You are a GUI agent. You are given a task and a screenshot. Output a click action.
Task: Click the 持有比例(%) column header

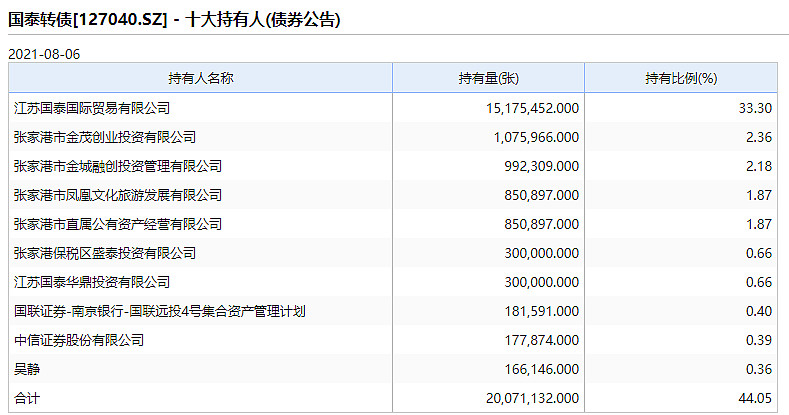[x=681, y=78]
